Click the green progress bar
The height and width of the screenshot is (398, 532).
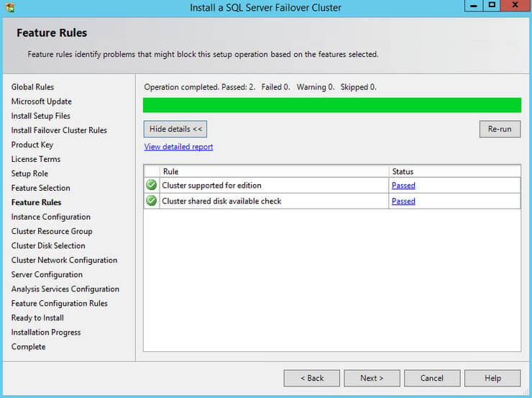331,106
